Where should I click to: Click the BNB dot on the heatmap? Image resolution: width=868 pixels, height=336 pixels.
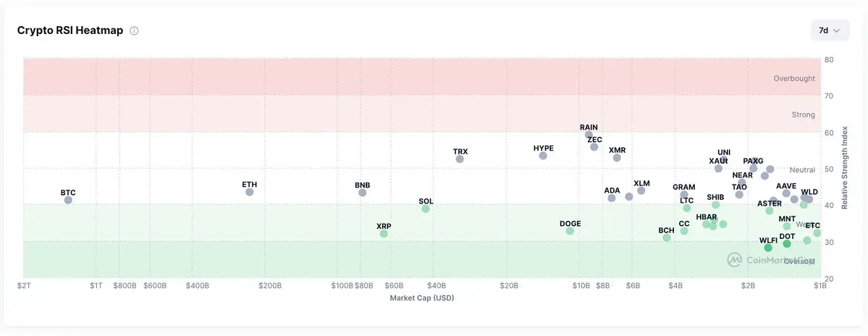coord(362,193)
